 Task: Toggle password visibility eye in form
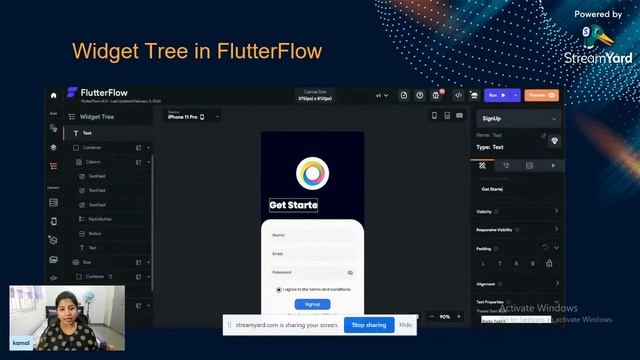click(x=350, y=272)
